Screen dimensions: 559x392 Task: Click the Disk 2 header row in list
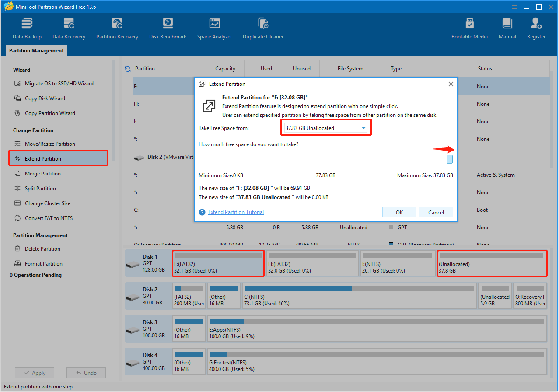(341, 157)
